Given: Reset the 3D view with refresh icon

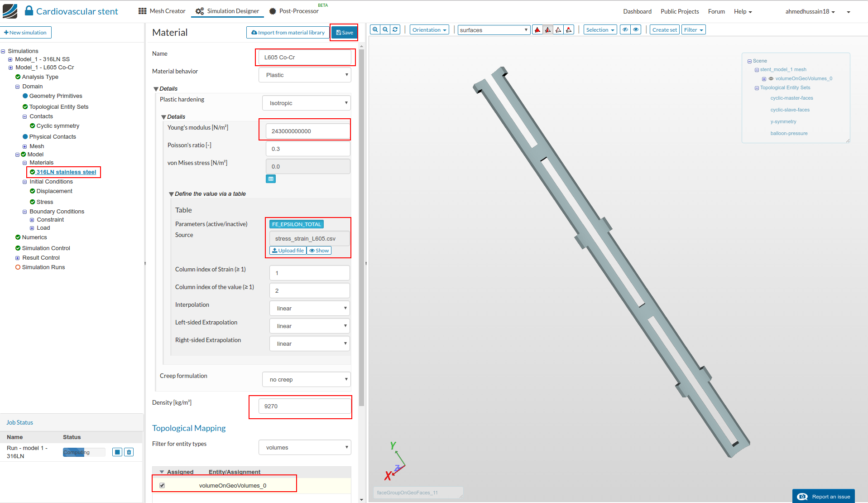Looking at the screenshot, I should (395, 30).
